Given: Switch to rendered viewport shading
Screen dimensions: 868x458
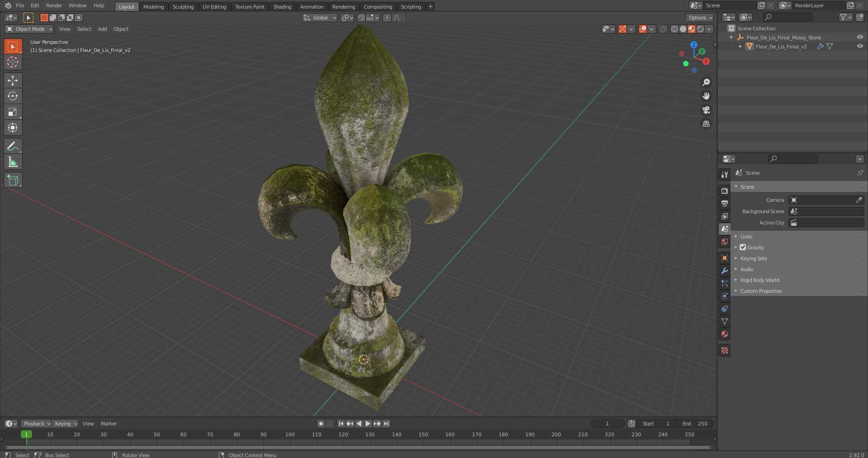Looking at the screenshot, I should 700,29.
